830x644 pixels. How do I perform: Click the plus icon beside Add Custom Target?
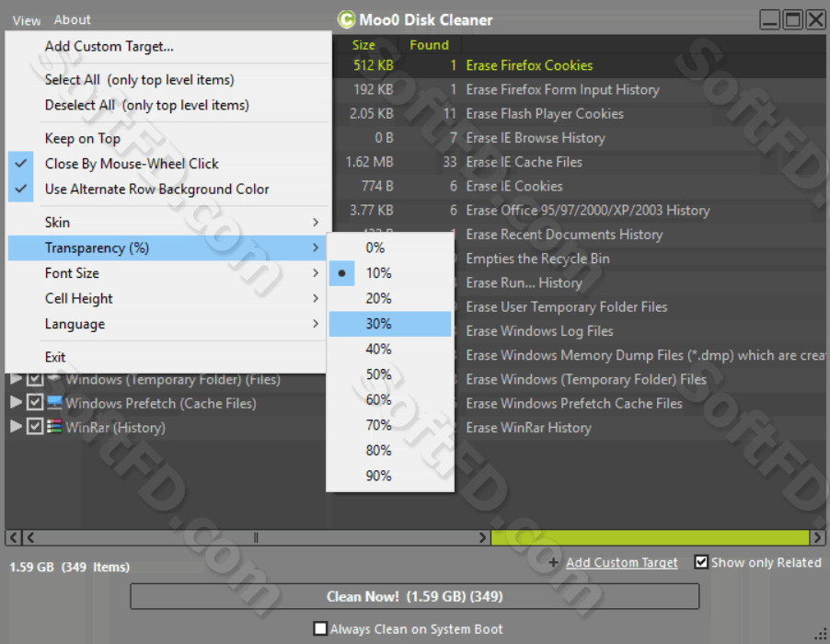coord(553,562)
